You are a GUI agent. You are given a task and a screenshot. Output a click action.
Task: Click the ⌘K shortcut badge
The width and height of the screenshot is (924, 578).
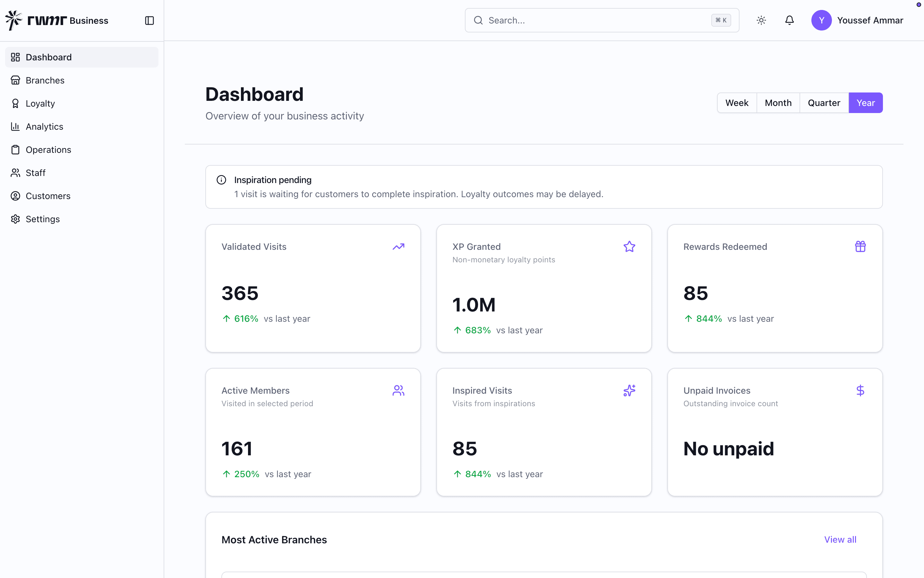721,20
